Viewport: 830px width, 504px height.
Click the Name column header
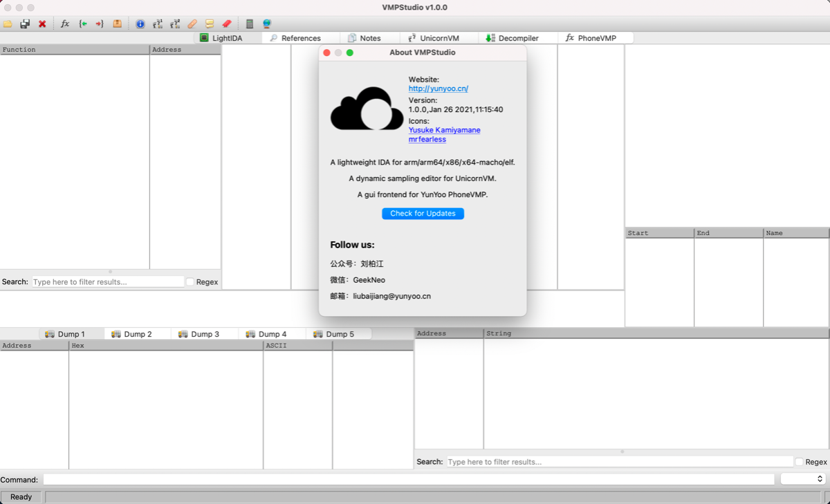pos(796,233)
